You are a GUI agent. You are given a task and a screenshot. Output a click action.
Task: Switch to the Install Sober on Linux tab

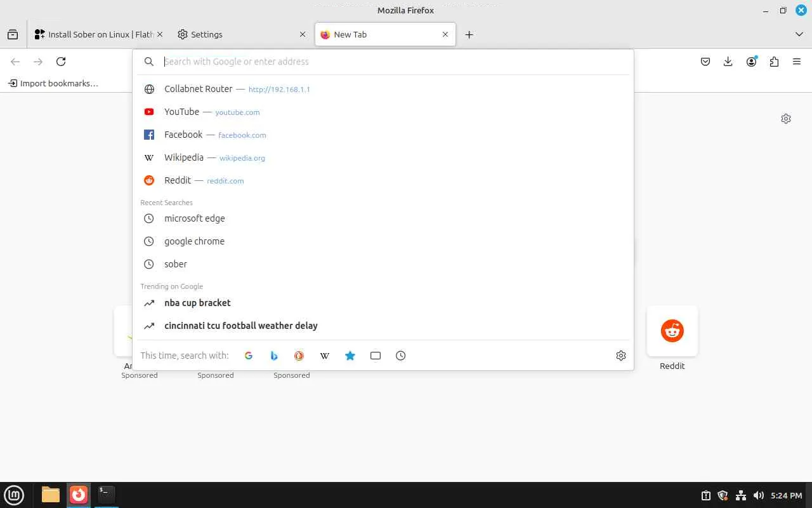(x=98, y=34)
